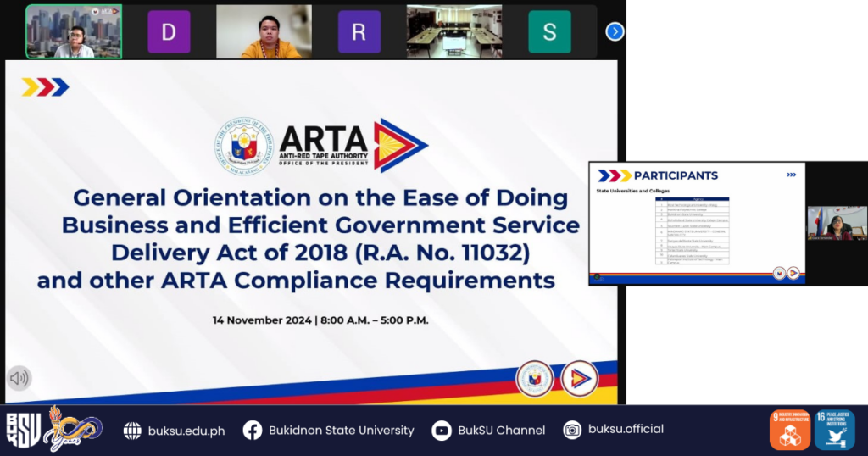Click the tricolor chevrons on main slide

pyautogui.click(x=46, y=87)
